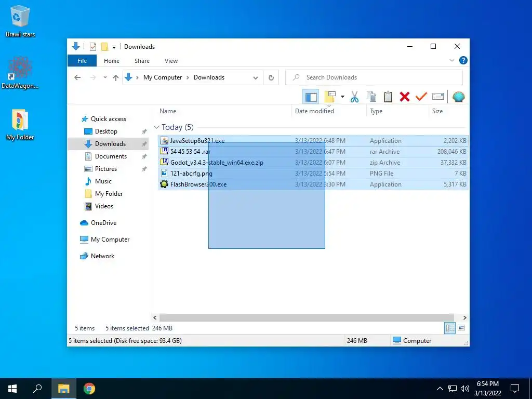Expand the ribbon with the chevron

tap(451, 60)
